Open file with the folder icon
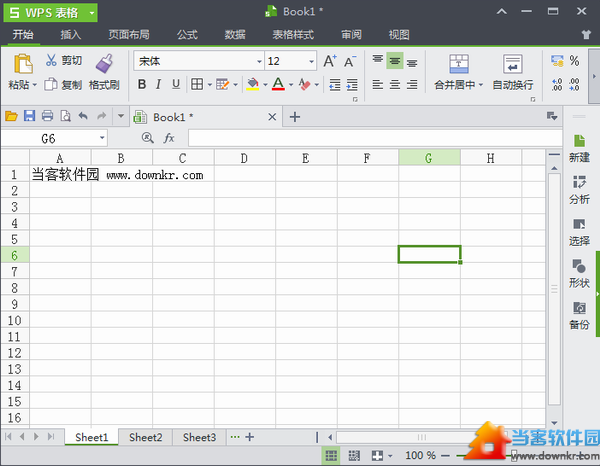600x466 pixels. tap(11, 116)
